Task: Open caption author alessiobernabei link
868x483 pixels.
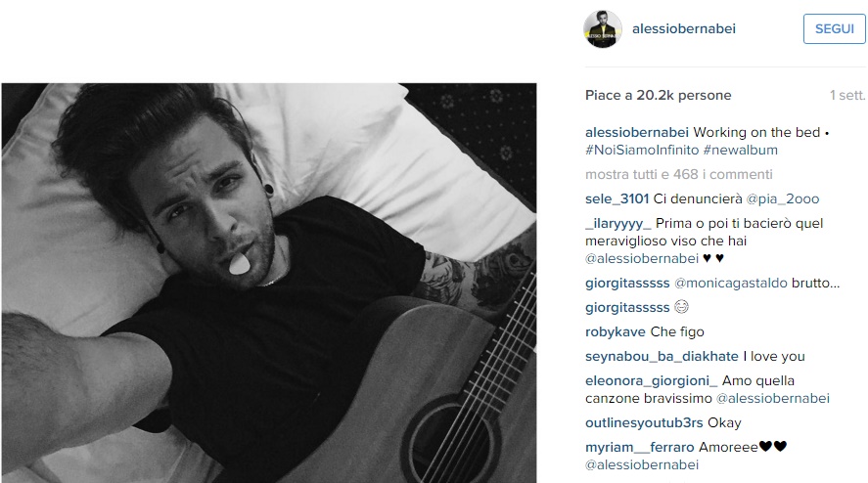Action: pos(637,132)
